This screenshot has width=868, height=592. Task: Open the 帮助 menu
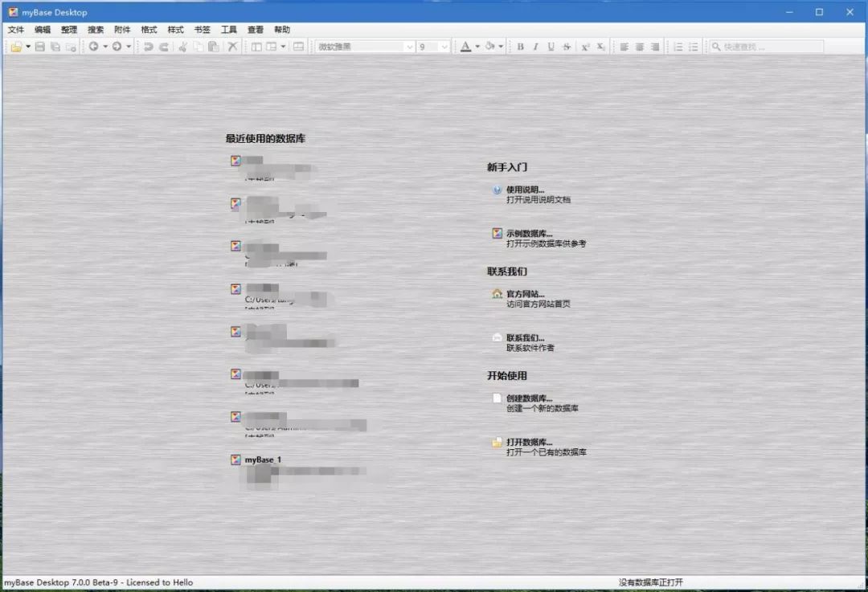282,30
